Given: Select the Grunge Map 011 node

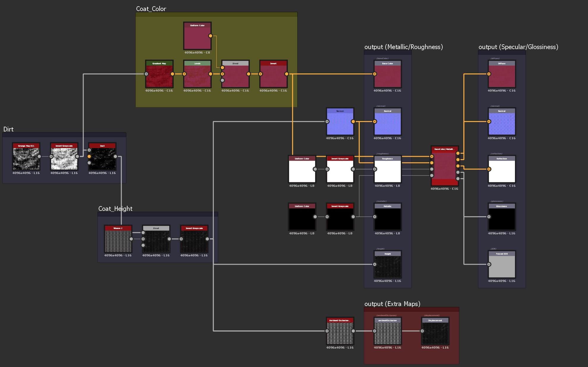Looking at the screenshot, I should [x=26, y=156].
